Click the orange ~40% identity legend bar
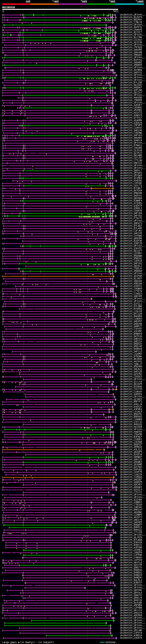 pos(45,4)
